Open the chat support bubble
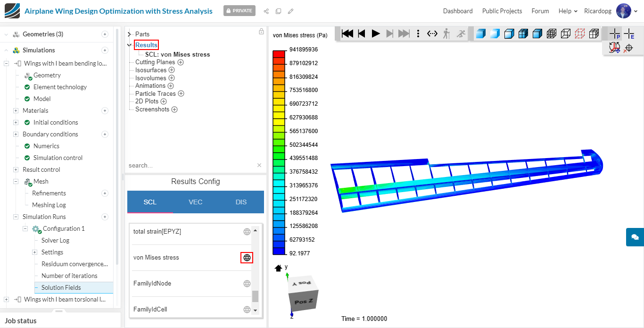 (635, 237)
